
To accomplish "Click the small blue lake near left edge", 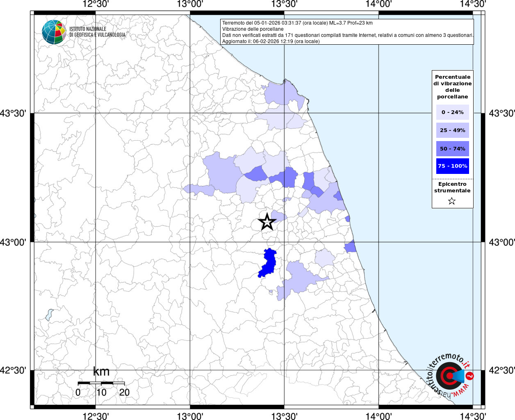I will pos(49,315).
